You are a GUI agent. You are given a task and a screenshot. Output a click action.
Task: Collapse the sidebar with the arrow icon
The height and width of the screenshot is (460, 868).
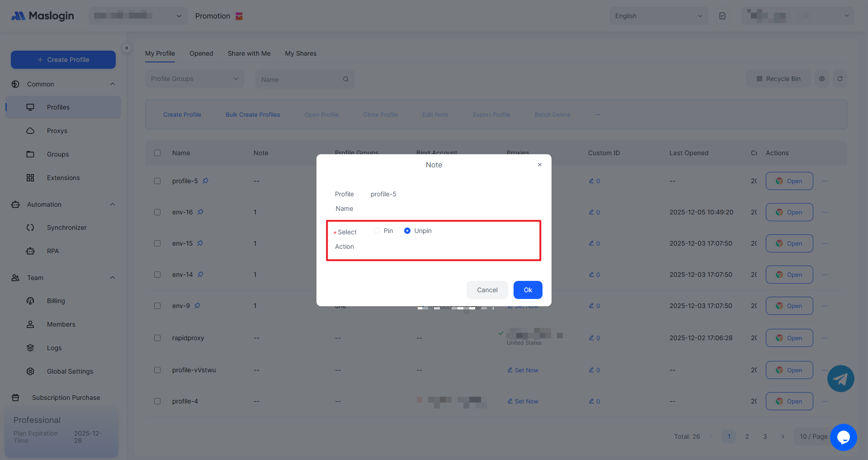click(127, 48)
